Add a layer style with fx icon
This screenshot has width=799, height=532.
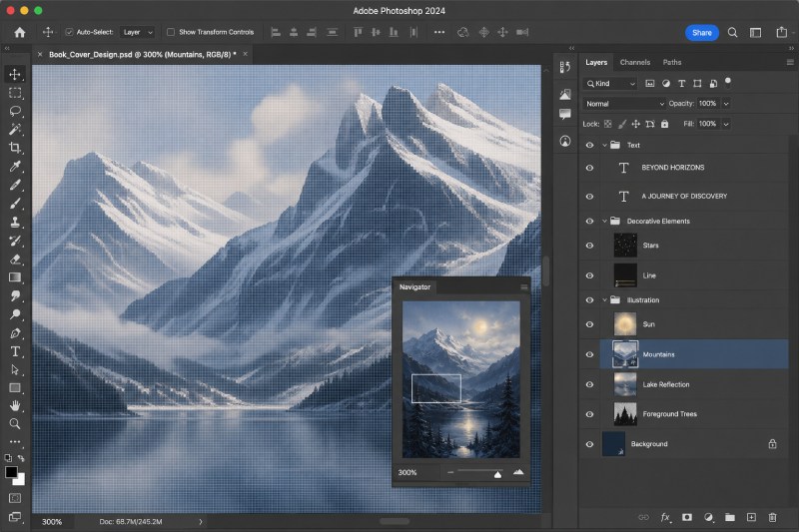coord(665,517)
